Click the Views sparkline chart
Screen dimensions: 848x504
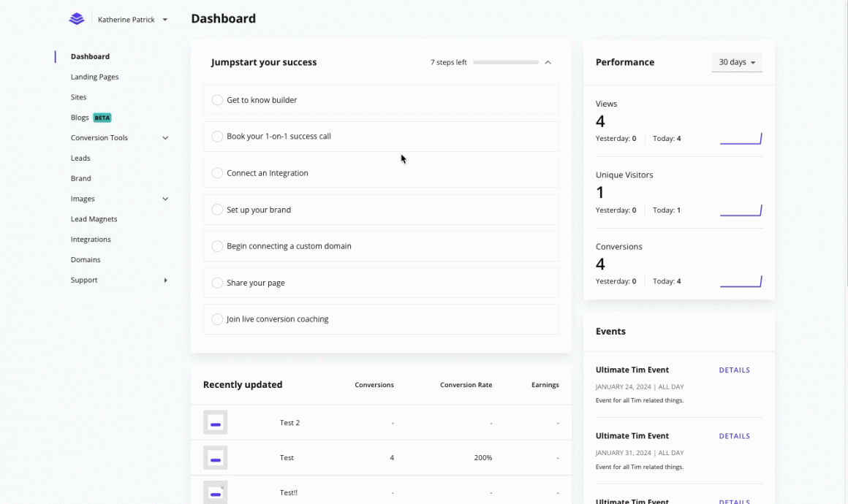(x=741, y=139)
